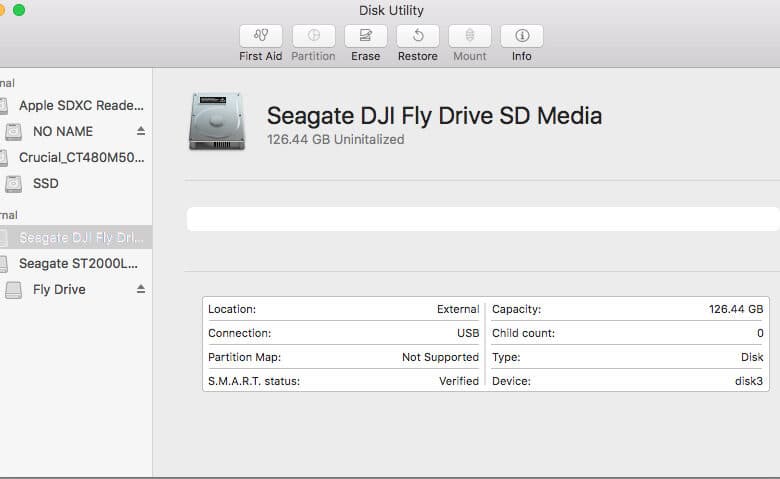Eject the NO NAME volume
The image size is (780, 479).
point(141,131)
